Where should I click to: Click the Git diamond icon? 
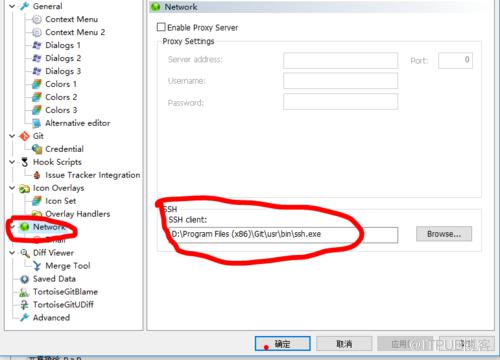24,136
